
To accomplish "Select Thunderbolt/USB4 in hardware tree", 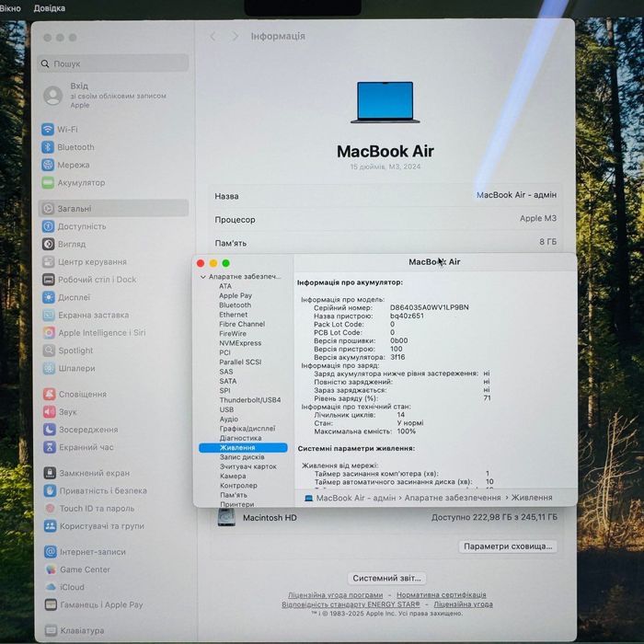I will [x=249, y=400].
